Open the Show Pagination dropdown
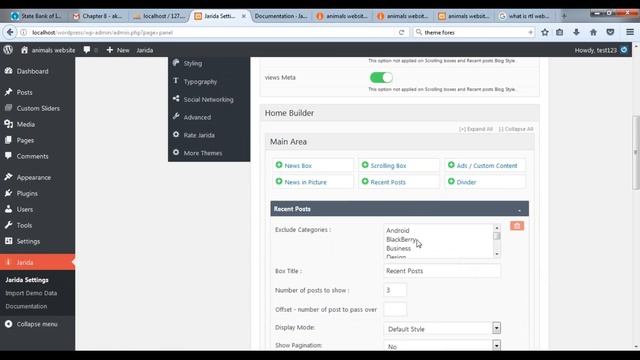The height and width of the screenshot is (360, 640). coord(442,346)
